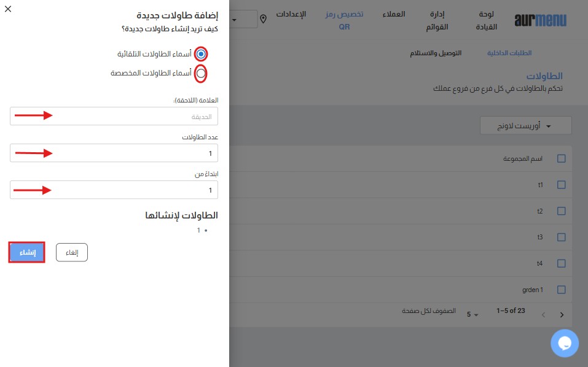The image size is (588, 367).
Task: Tick the grden 1 table checkbox
Action: tap(561, 290)
